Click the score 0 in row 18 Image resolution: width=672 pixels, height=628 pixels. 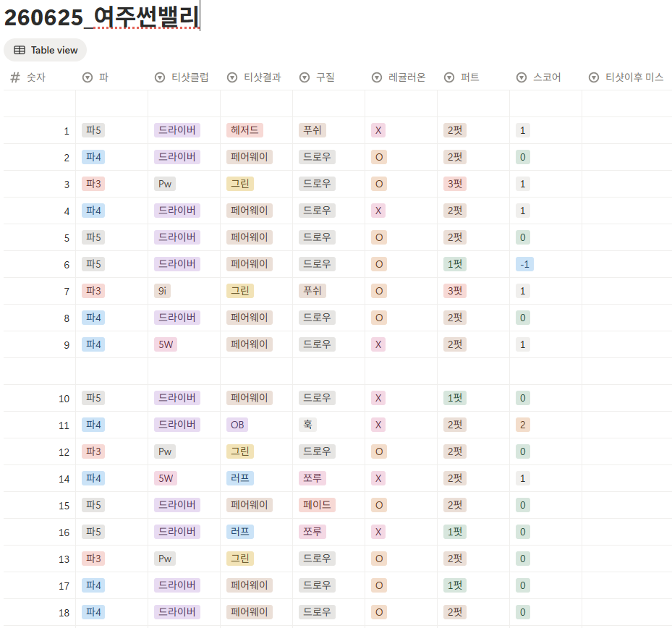tap(523, 612)
